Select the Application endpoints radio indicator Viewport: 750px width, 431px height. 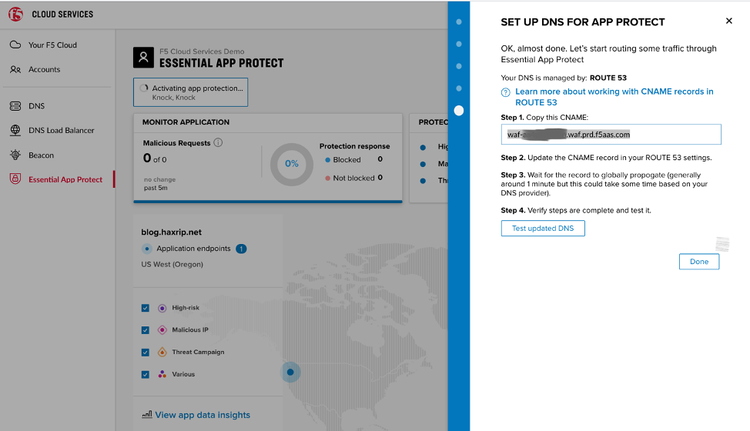[147, 249]
